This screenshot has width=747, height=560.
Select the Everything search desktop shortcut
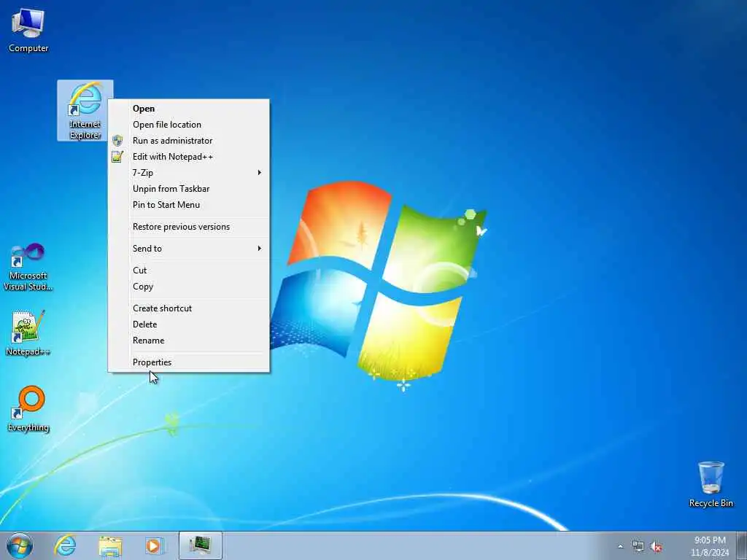pyautogui.click(x=28, y=408)
